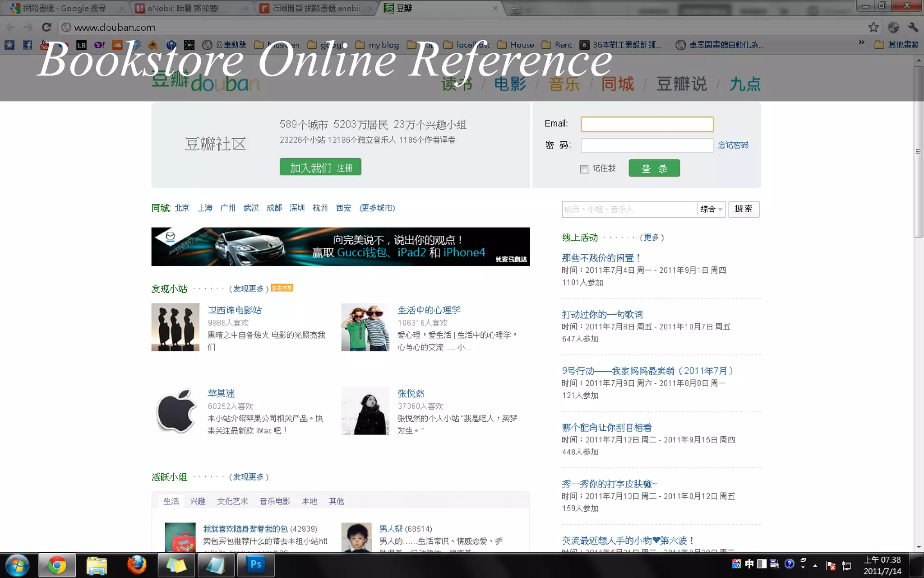Screen dimensions: 924x578
Task: Open the Facebook bookmark icon
Action: (x=28, y=45)
